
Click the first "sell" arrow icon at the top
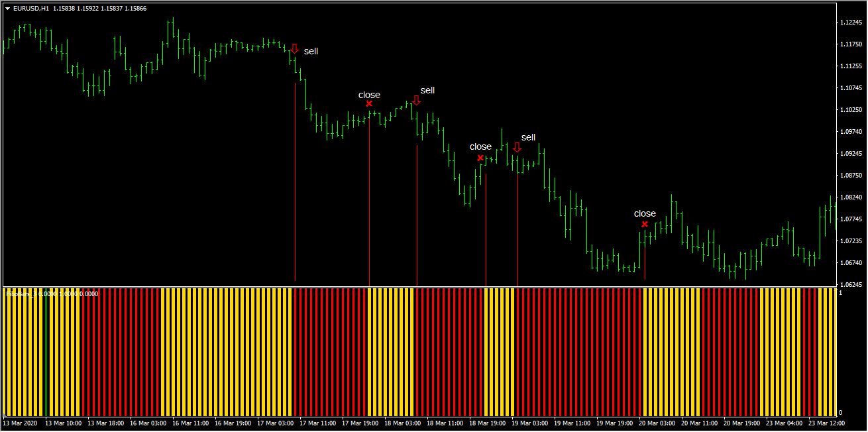pos(296,47)
